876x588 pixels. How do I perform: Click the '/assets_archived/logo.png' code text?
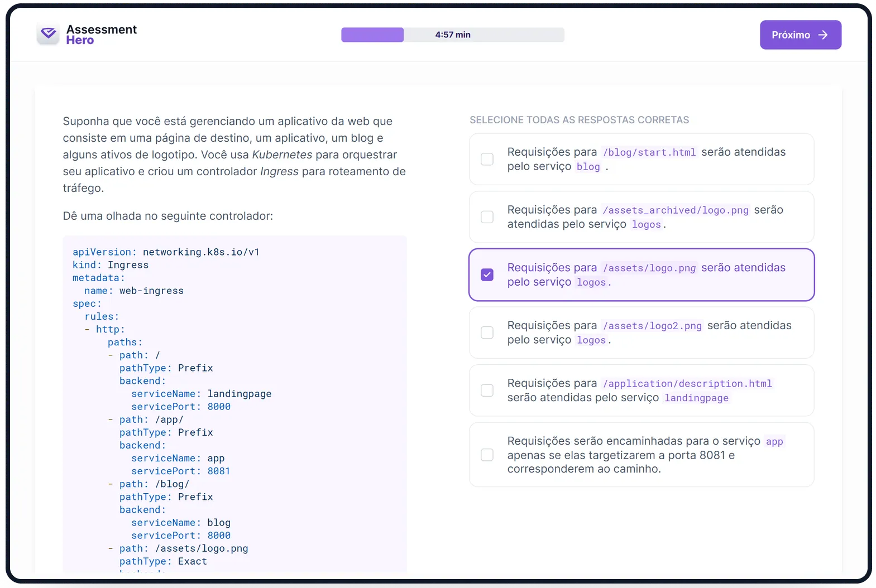676,210
